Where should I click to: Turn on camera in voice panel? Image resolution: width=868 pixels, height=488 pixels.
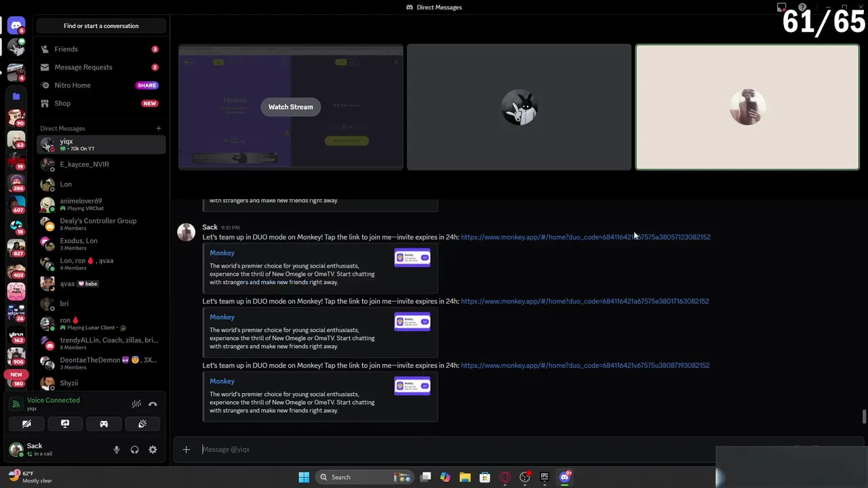[26, 424]
